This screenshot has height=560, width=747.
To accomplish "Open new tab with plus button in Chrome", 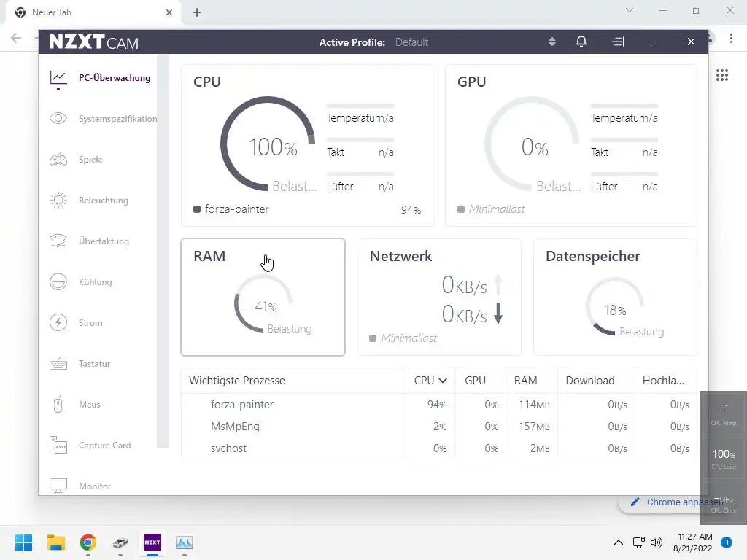I will pos(197,12).
